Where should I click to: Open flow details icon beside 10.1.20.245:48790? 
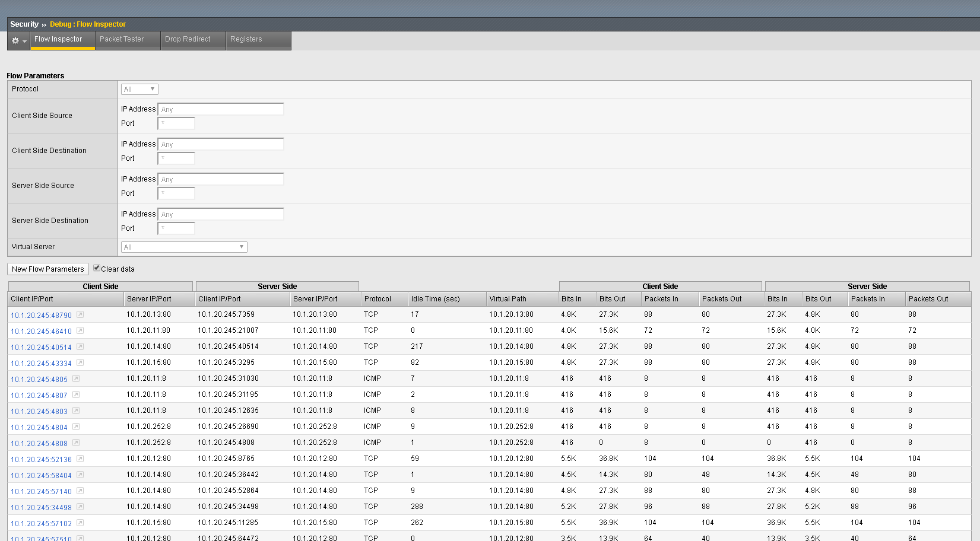[x=80, y=314]
